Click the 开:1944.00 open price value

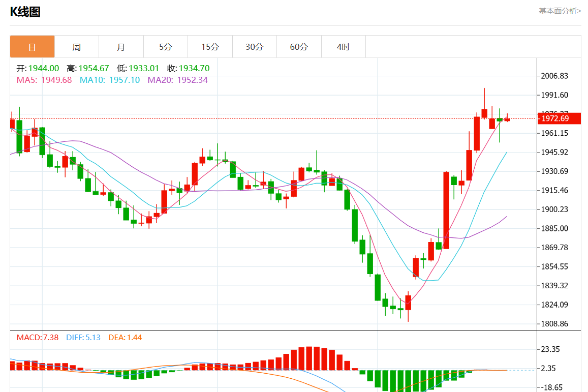(38, 68)
